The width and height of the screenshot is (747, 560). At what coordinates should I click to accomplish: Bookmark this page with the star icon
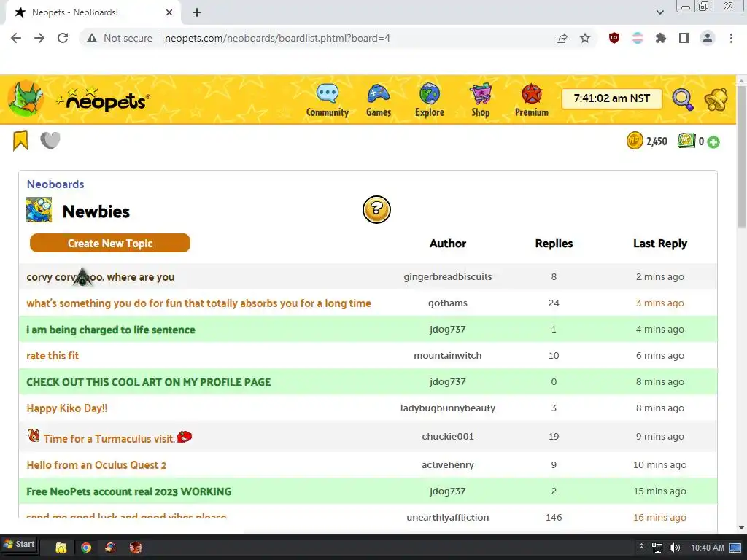[x=585, y=38]
